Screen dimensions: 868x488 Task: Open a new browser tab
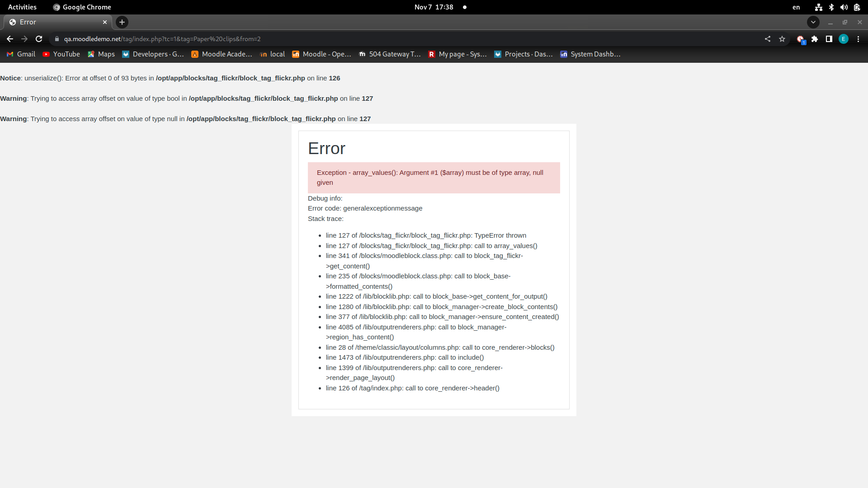pos(122,22)
